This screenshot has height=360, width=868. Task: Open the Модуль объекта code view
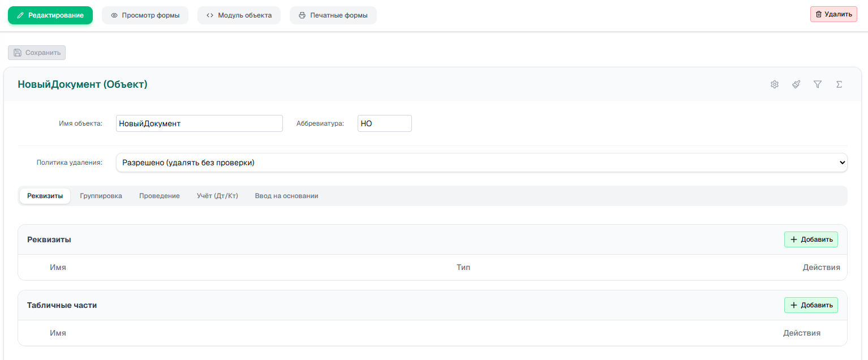click(x=239, y=15)
